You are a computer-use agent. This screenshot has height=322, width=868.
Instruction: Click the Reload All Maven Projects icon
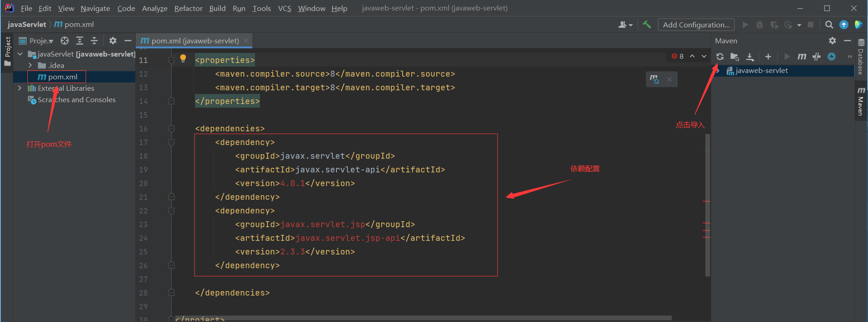[x=720, y=57]
